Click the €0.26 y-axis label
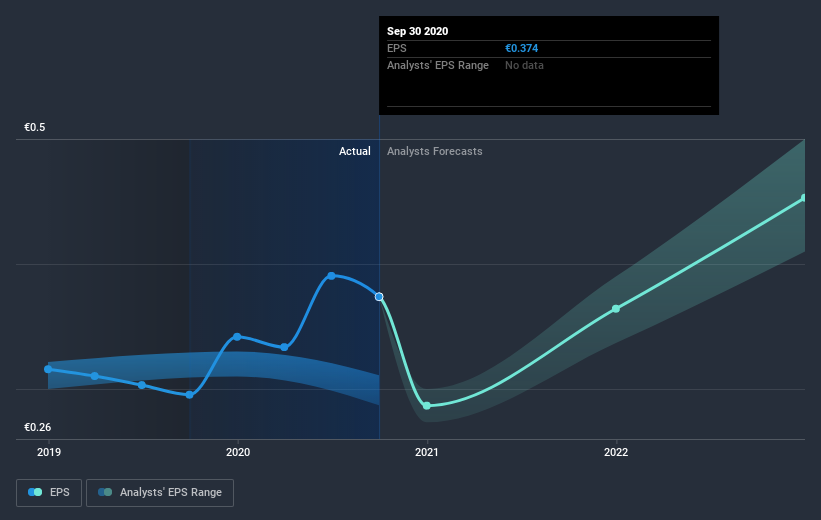 tap(38, 427)
